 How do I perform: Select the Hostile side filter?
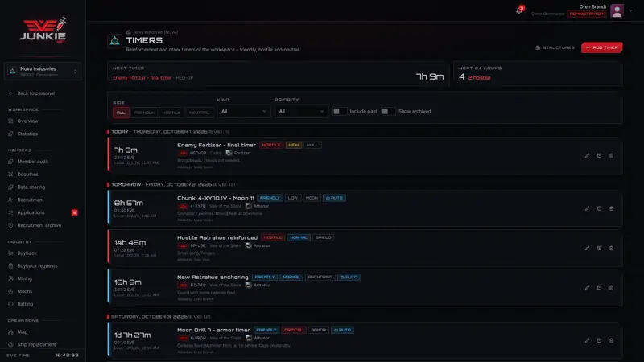[x=171, y=113]
